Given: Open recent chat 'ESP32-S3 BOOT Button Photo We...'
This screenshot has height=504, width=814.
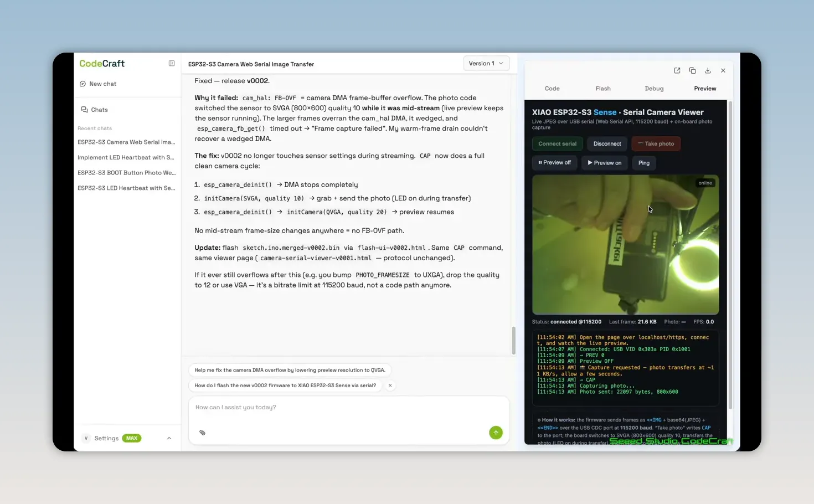Looking at the screenshot, I should [126, 173].
